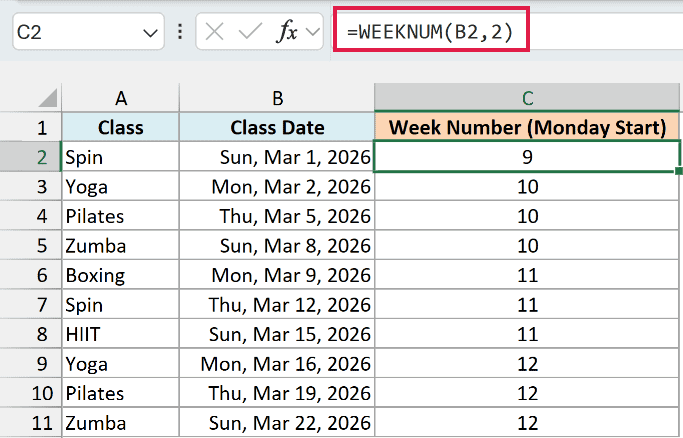Image resolution: width=683 pixels, height=438 pixels.
Task: Select column C header
Action: (x=527, y=98)
